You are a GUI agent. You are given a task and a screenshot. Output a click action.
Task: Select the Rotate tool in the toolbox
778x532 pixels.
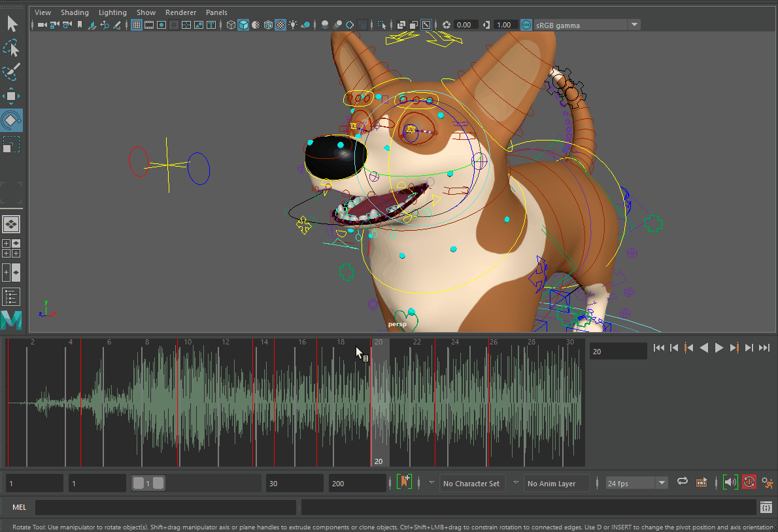tap(11, 120)
